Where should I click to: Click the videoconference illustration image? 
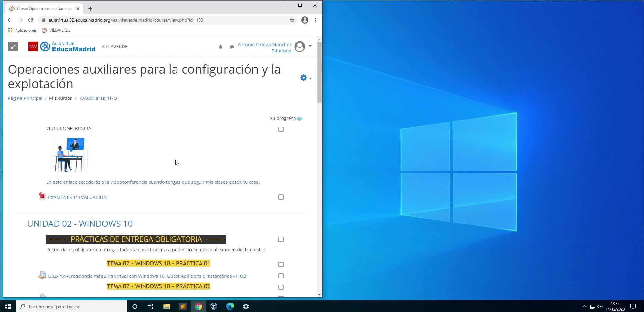[x=70, y=155]
